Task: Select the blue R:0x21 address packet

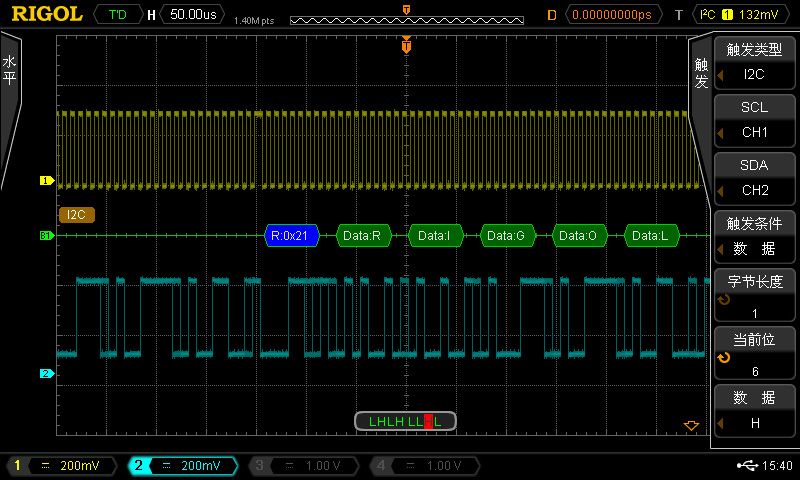Action: tap(291, 236)
